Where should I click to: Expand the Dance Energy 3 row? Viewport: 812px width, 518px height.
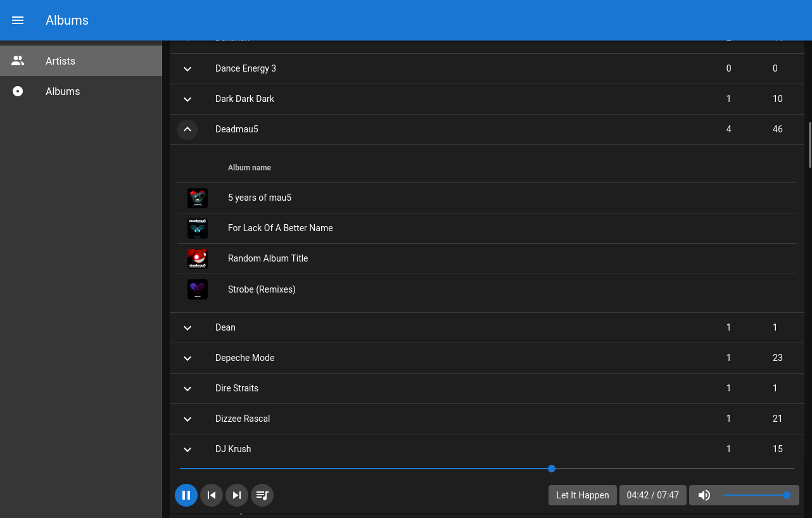pyautogui.click(x=187, y=69)
